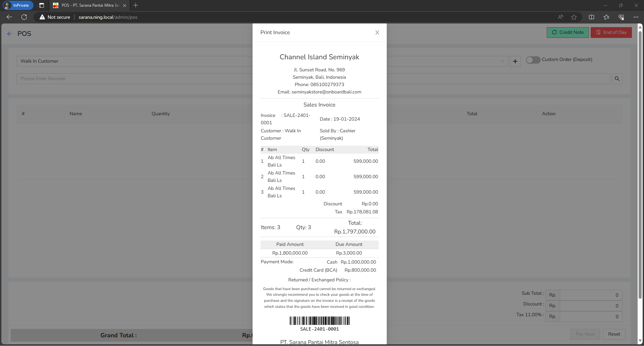
Task: Click the Name column header
Action: click(x=76, y=114)
